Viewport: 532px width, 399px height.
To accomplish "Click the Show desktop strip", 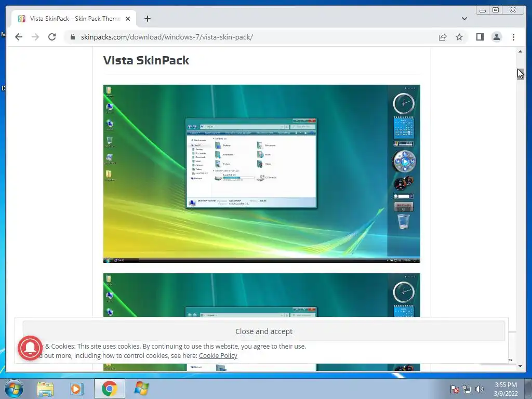I will pos(529,389).
